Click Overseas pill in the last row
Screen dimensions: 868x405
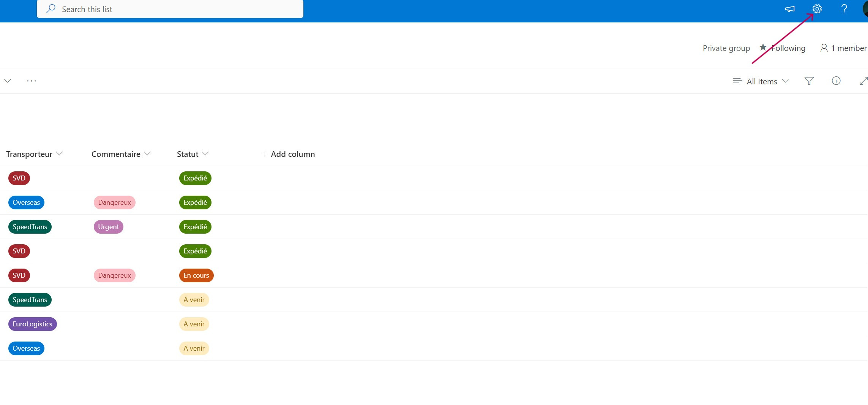coord(26,348)
